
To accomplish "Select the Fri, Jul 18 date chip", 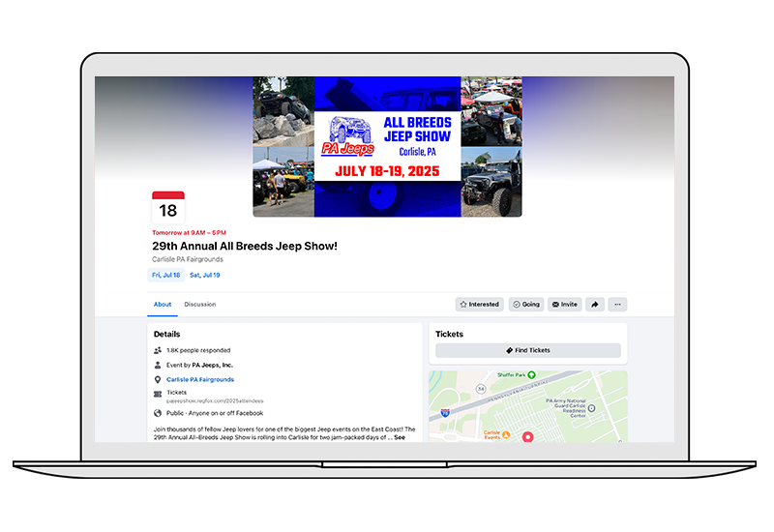I will click(165, 275).
